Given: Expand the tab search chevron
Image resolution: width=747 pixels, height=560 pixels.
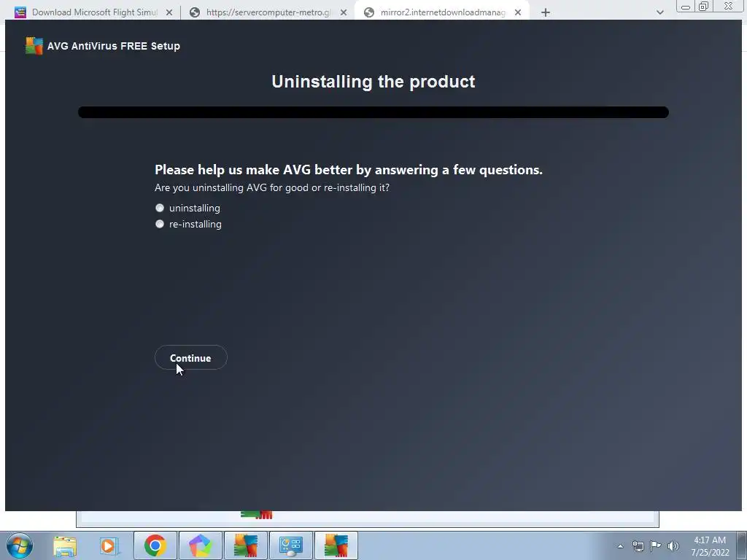Looking at the screenshot, I should tap(659, 12).
